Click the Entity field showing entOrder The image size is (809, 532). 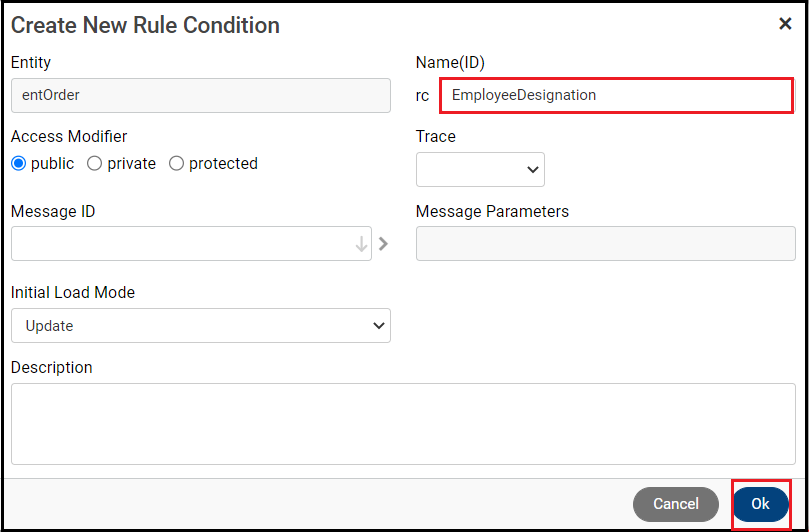point(200,96)
